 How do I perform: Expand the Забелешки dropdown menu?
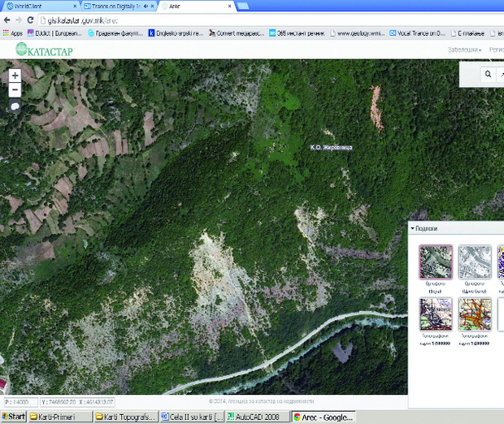point(464,50)
